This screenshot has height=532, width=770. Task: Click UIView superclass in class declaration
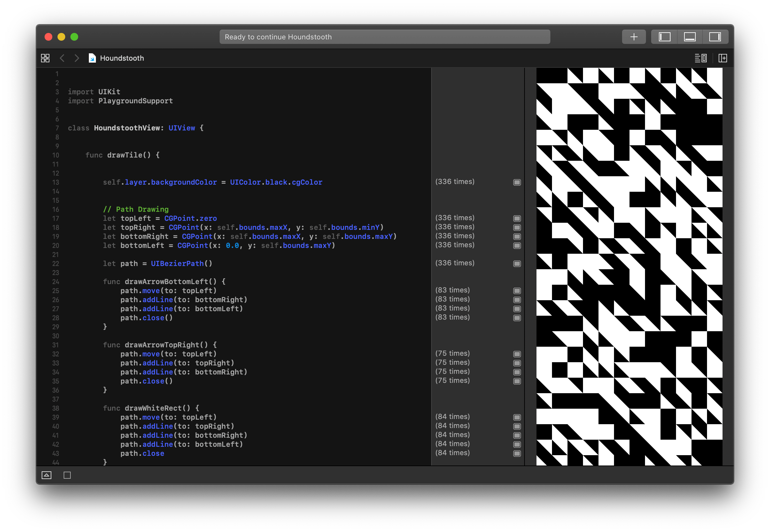click(182, 128)
